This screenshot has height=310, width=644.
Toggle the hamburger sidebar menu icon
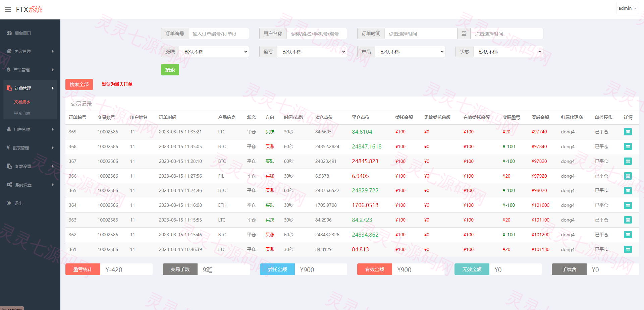pyautogui.click(x=8, y=9)
